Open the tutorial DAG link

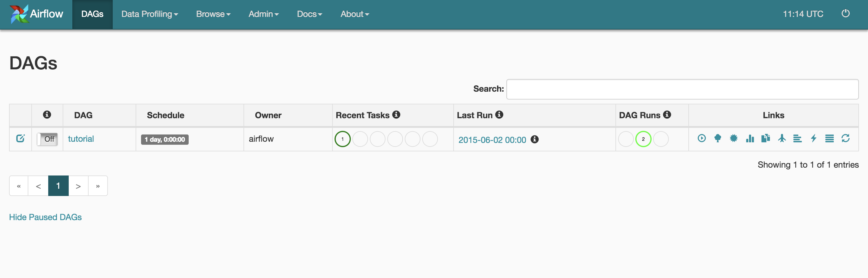point(81,139)
